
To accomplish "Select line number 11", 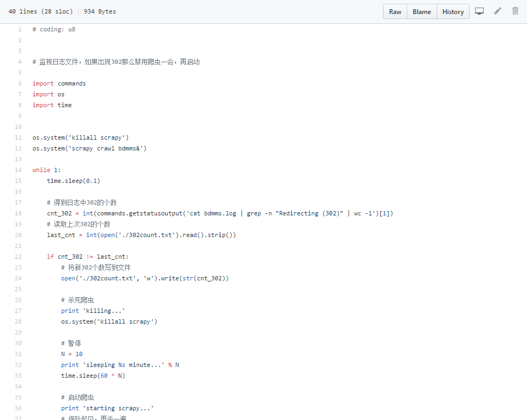I will [x=18, y=137].
